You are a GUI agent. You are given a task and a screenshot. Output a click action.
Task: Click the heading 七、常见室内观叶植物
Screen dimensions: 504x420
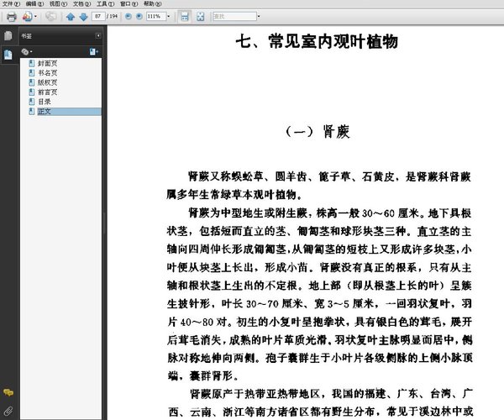click(317, 41)
